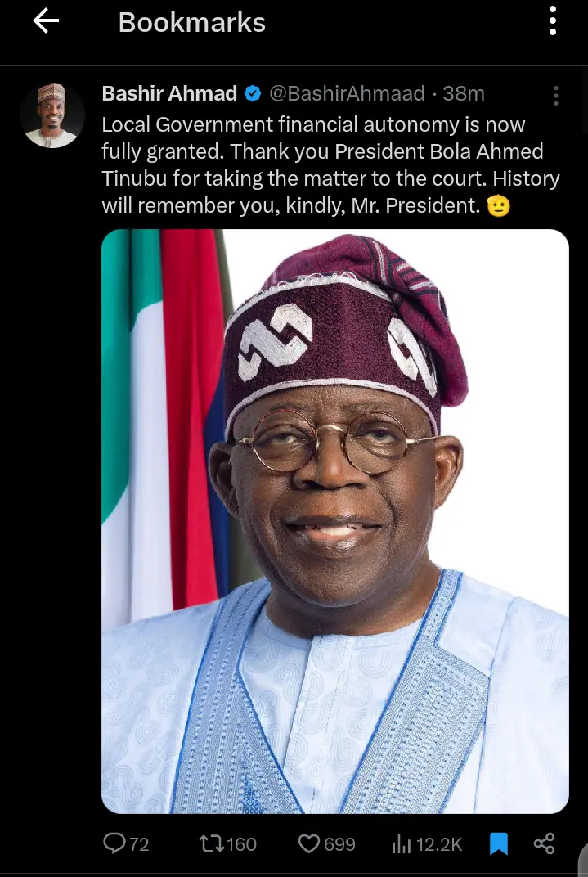Repost using the retweet arrows icon
The image size is (588, 877).
pyautogui.click(x=212, y=843)
